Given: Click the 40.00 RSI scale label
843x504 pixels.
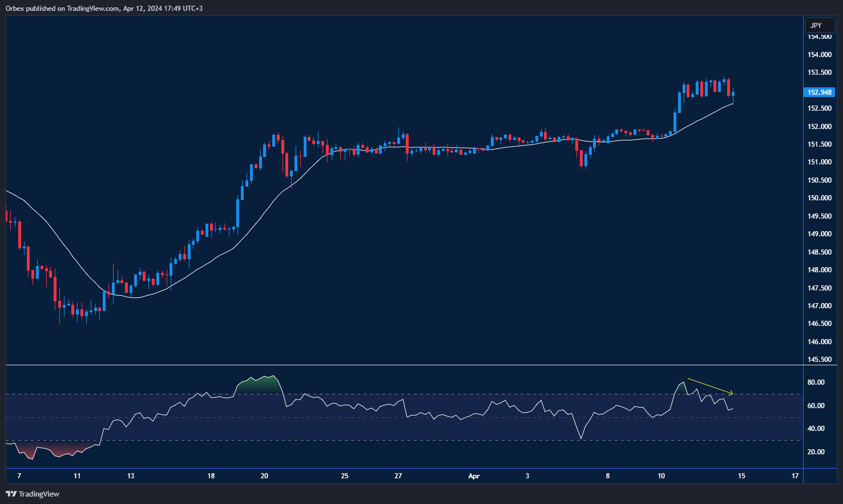Looking at the screenshot, I should pos(816,429).
